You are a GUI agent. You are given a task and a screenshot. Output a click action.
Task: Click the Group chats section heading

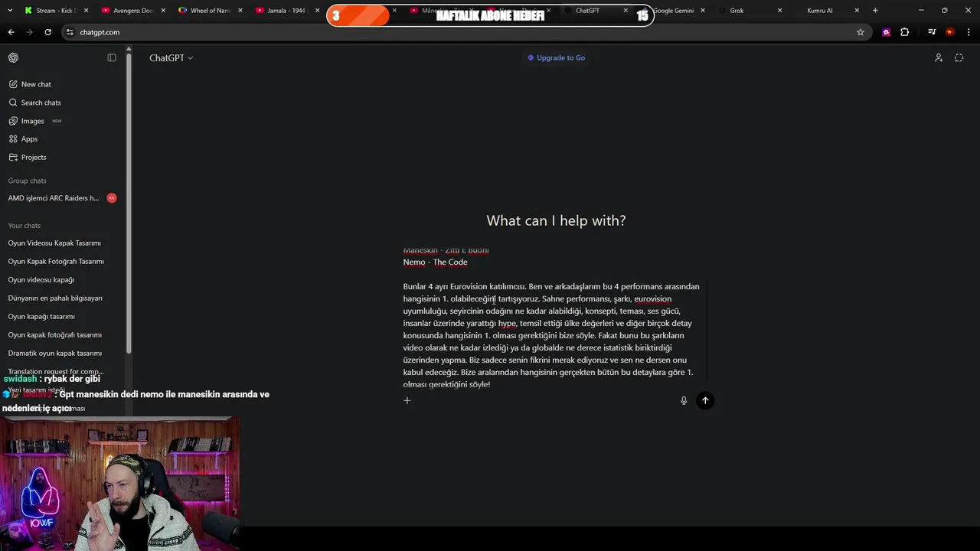pos(27,181)
